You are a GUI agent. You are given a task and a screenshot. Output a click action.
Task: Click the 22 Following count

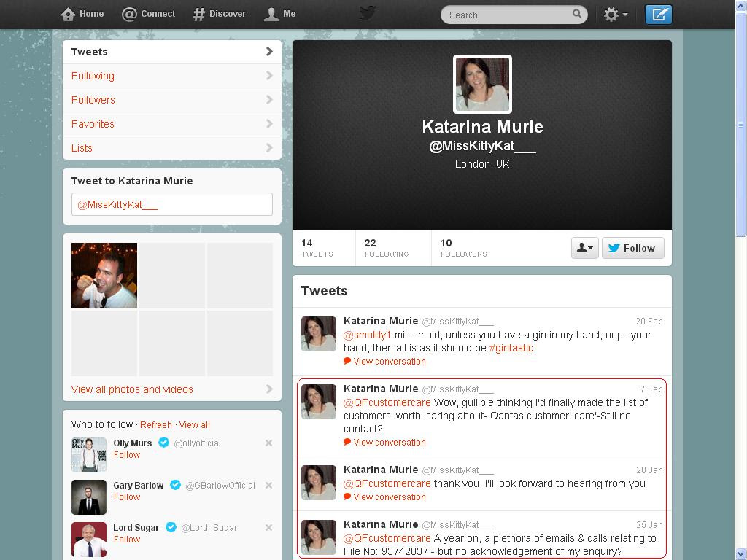click(x=387, y=248)
